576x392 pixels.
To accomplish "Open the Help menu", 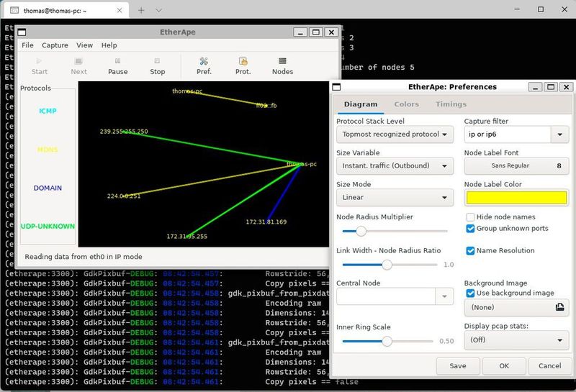I will click(109, 45).
